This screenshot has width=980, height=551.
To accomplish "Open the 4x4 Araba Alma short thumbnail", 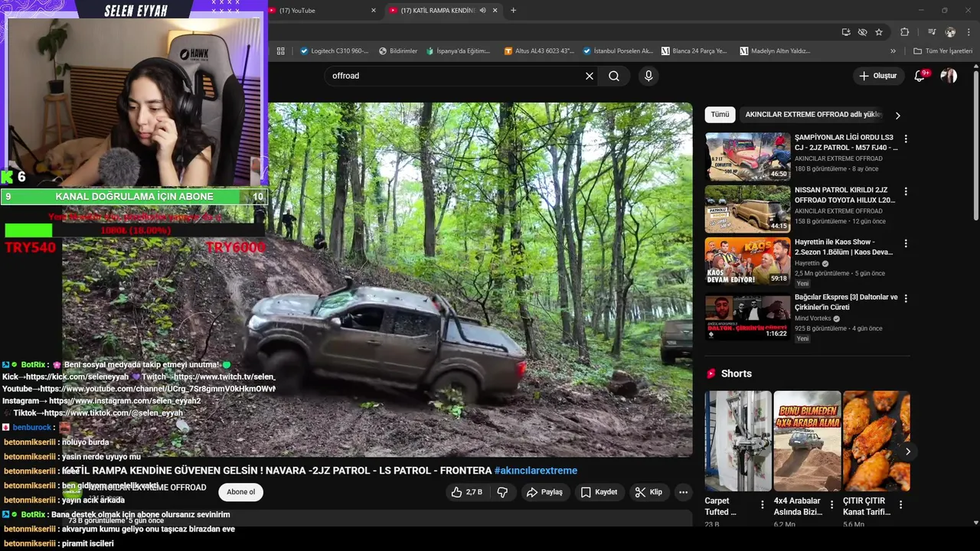I will coord(807,441).
